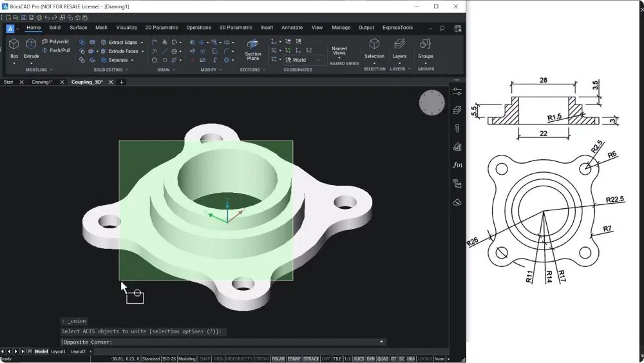The image size is (644, 363).
Task: Select the rectangle draw tool icon
Action: (x=165, y=60)
